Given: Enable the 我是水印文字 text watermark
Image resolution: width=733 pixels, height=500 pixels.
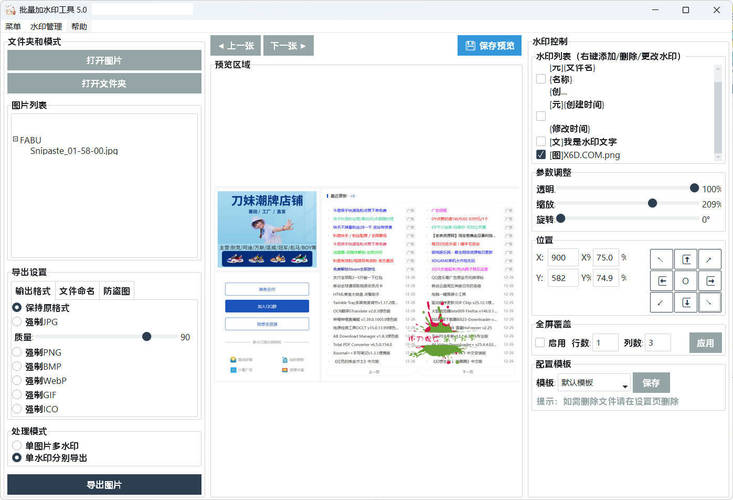Looking at the screenshot, I should coord(541,142).
